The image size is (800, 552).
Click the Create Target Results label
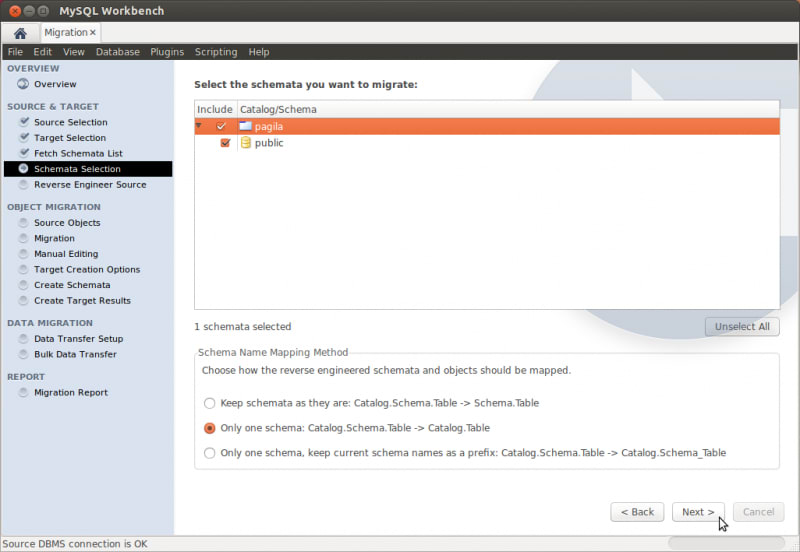pos(82,300)
